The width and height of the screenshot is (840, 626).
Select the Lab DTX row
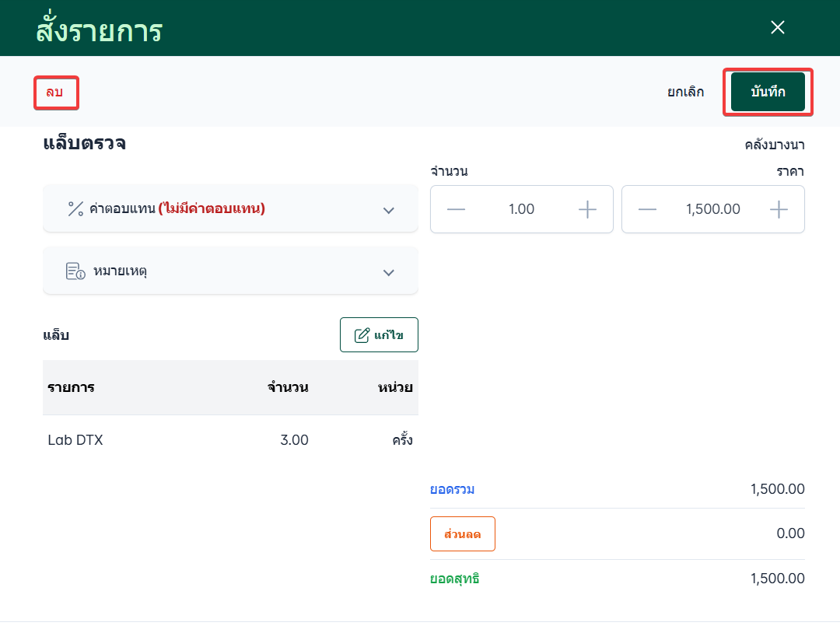(x=230, y=440)
